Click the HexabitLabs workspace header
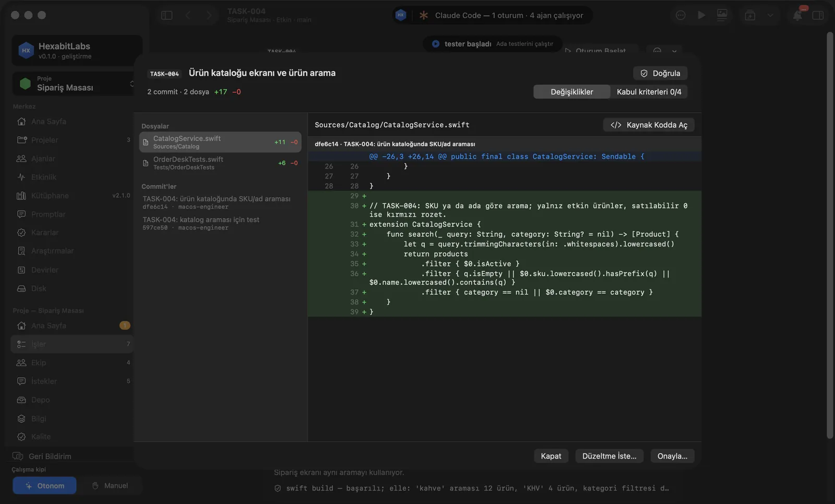Screen dimensions: 835x504 pos(77,50)
